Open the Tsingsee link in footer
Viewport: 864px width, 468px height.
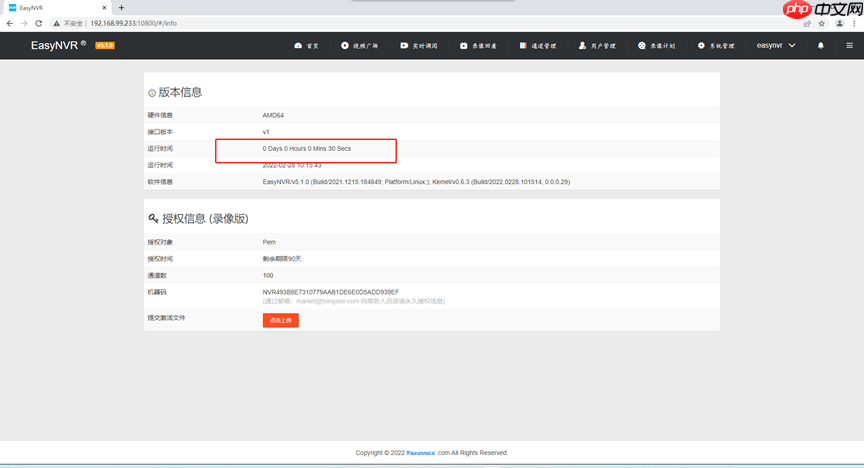point(420,453)
